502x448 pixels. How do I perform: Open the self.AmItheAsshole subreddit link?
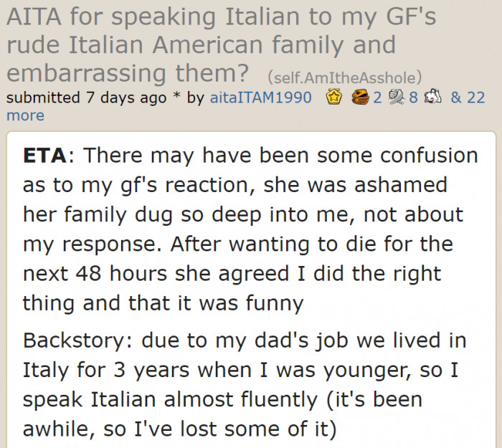tap(344, 77)
